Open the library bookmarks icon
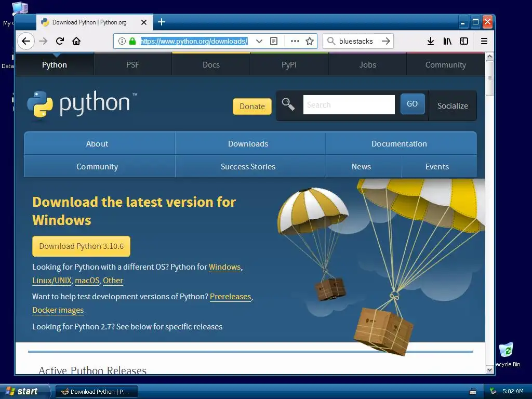 (x=447, y=41)
